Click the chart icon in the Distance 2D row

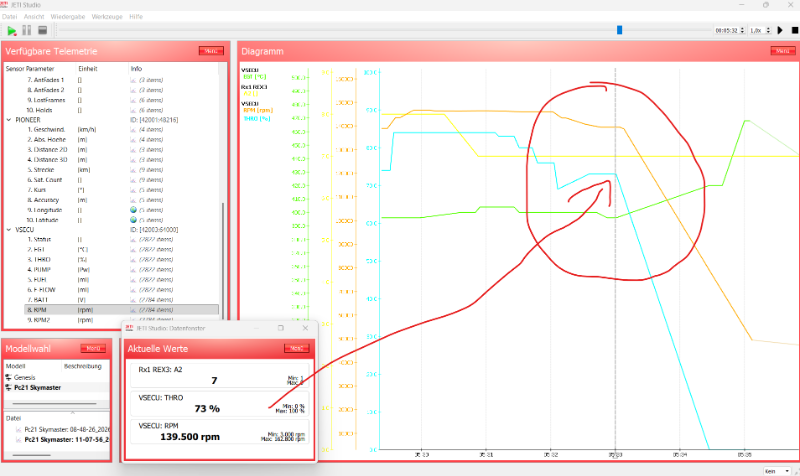tap(133, 150)
